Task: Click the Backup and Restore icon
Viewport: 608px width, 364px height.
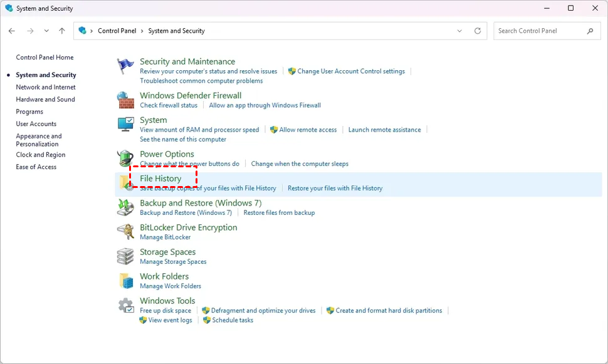Action: tap(126, 207)
